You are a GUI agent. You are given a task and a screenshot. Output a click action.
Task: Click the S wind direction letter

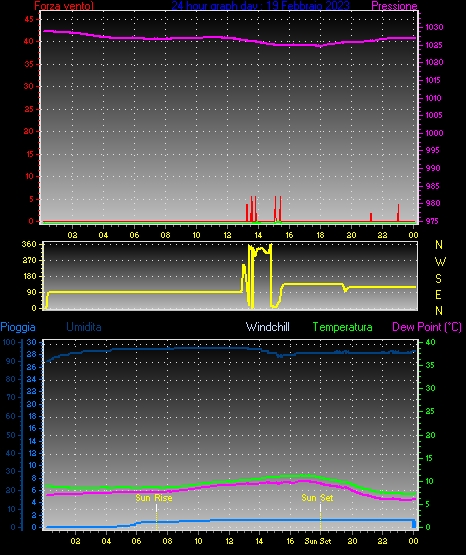(438, 279)
